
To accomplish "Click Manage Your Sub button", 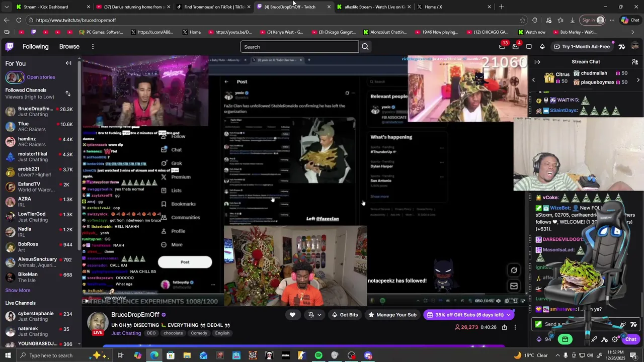I will (392, 315).
